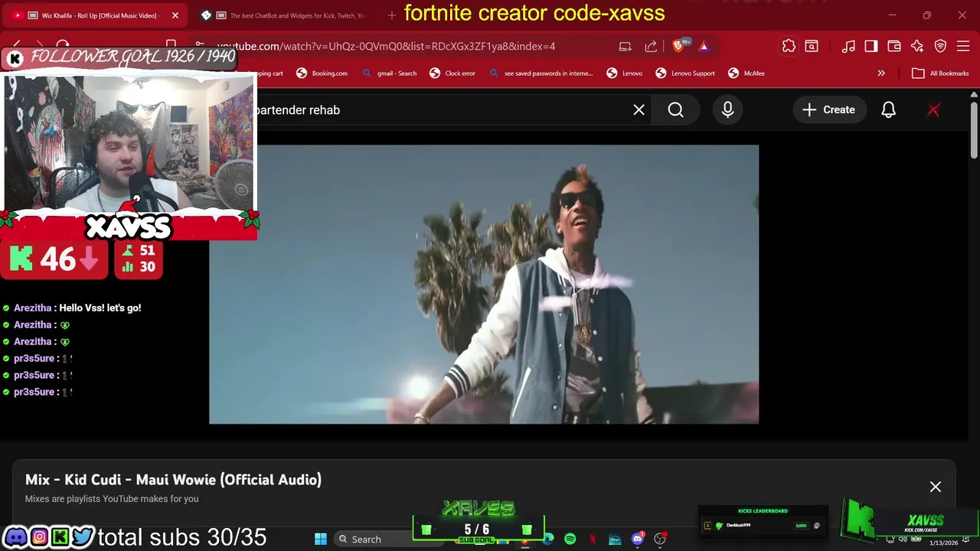Open All Bookmarks folder
The width and height of the screenshot is (980, 551).
pos(940,73)
